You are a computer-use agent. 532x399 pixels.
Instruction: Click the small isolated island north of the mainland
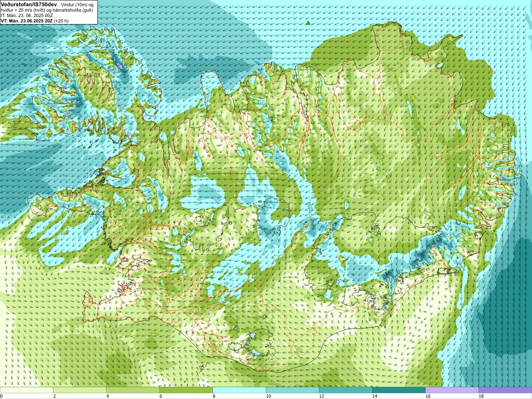tap(307, 23)
